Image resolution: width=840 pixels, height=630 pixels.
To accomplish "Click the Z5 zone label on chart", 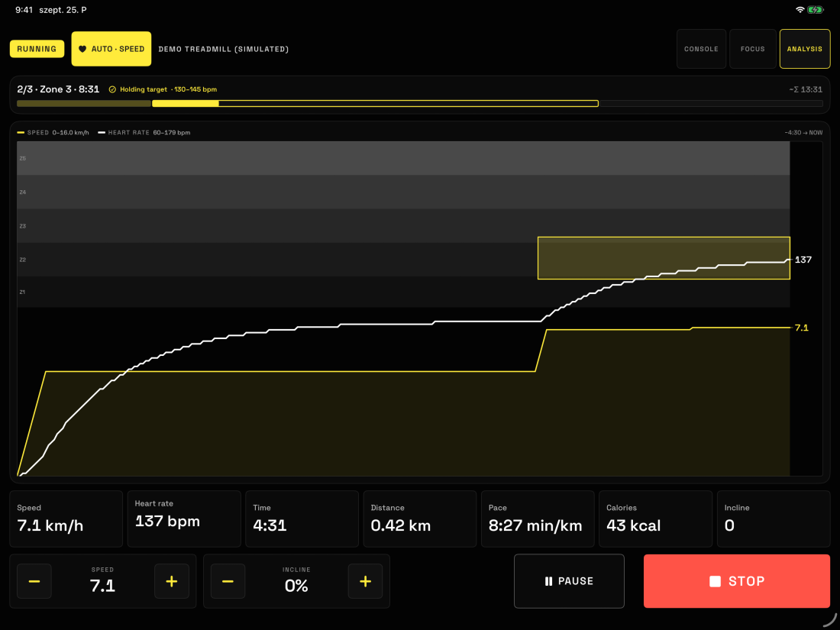I will coord(22,159).
